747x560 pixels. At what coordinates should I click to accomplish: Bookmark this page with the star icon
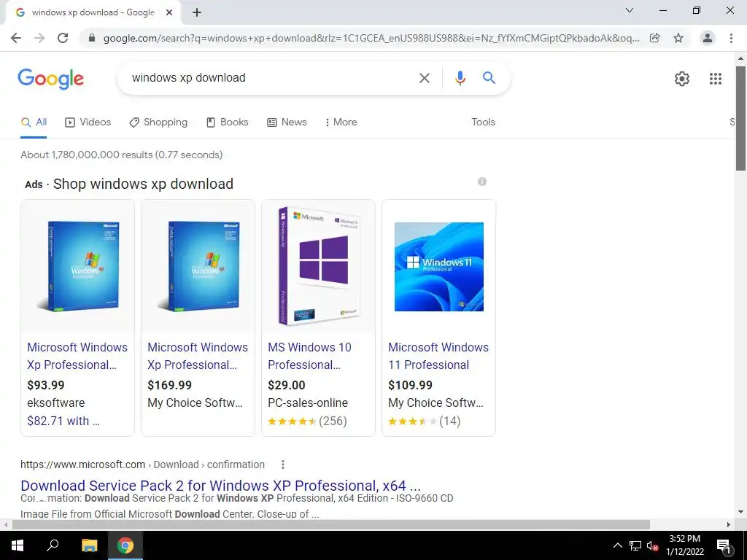[678, 38]
